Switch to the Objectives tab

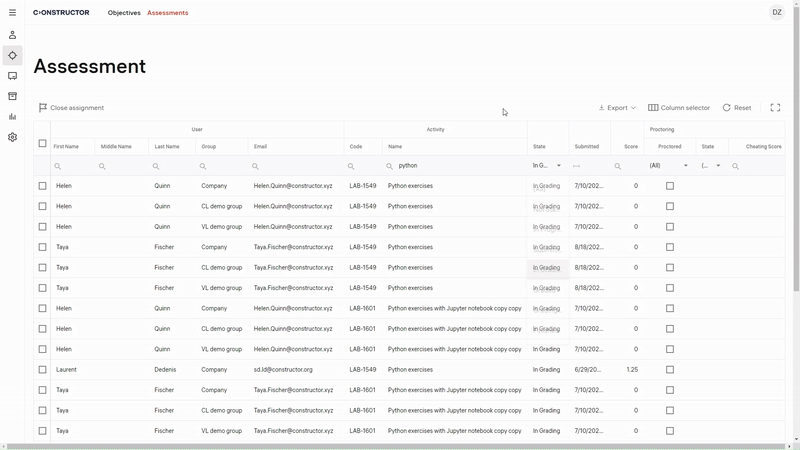click(x=124, y=13)
